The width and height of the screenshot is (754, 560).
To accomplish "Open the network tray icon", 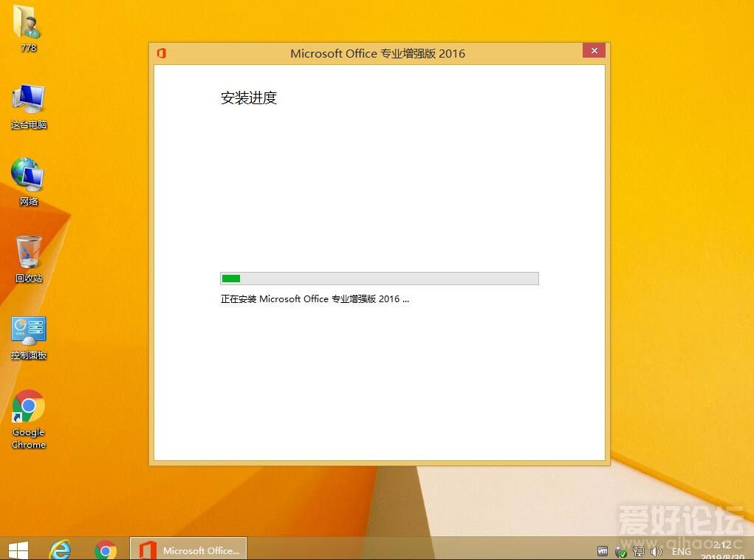I will click(x=639, y=551).
